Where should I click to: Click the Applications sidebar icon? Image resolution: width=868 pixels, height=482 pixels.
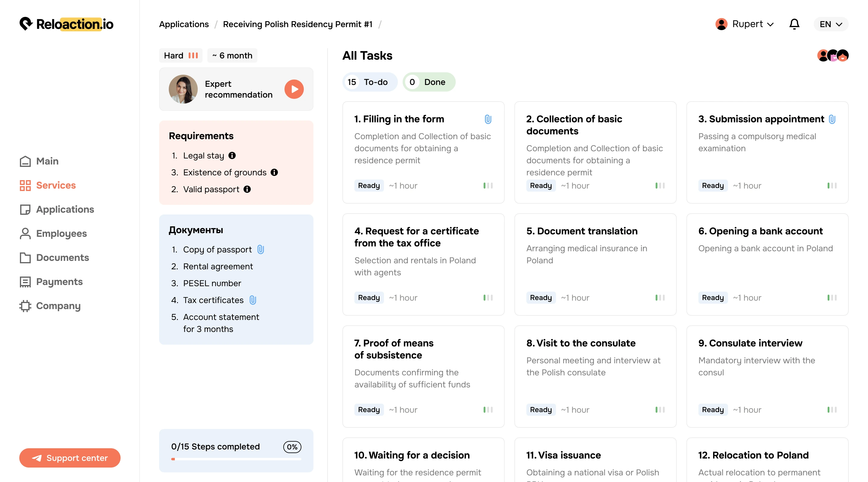click(25, 209)
